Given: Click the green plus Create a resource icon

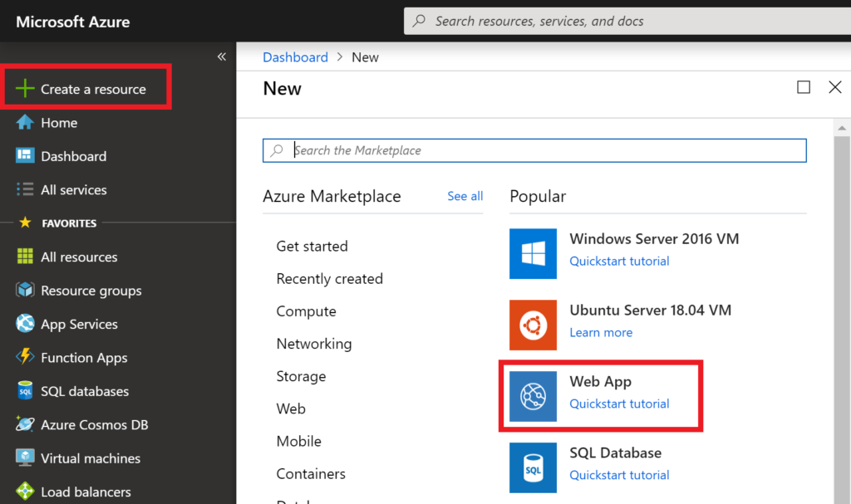Looking at the screenshot, I should click(25, 89).
